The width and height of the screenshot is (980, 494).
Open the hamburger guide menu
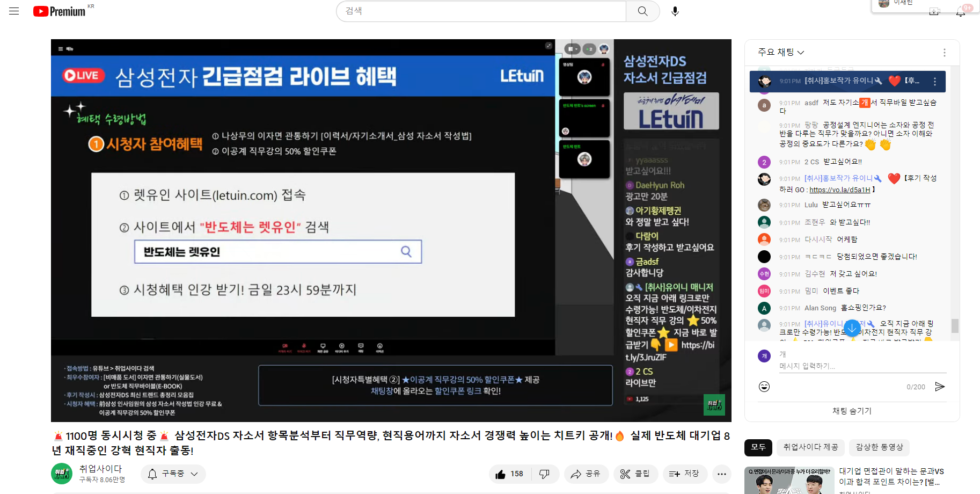pos(14,11)
